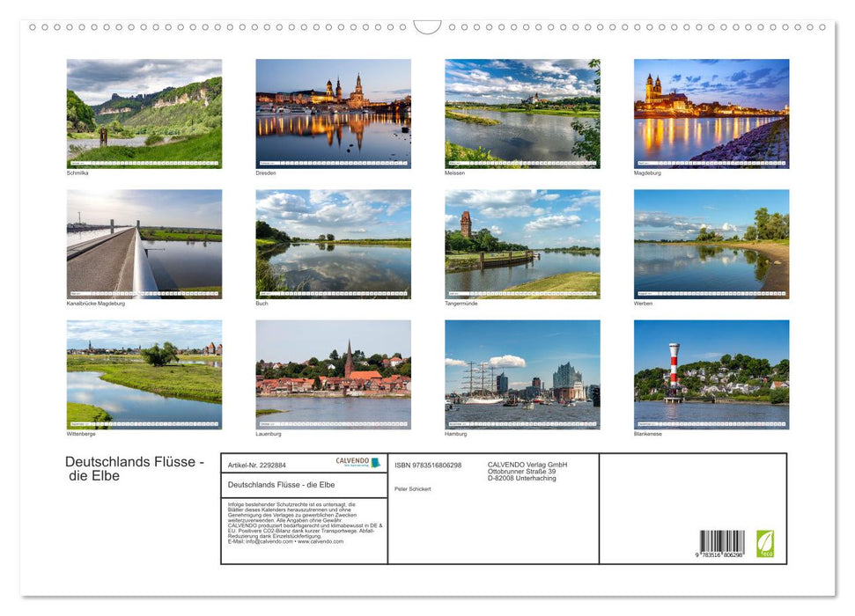
Task: Click the 'Werben' caption
Action: [643, 303]
